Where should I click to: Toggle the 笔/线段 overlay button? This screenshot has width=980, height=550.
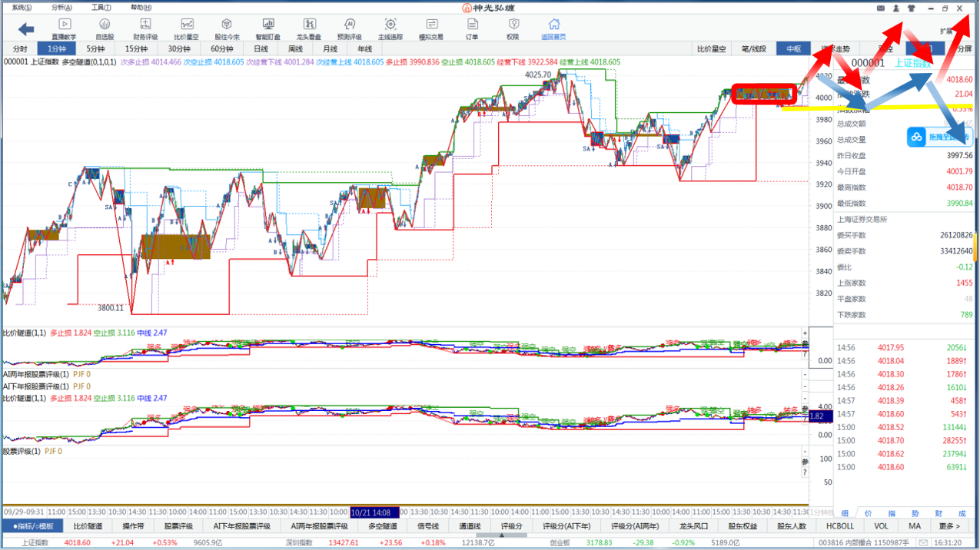[753, 48]
